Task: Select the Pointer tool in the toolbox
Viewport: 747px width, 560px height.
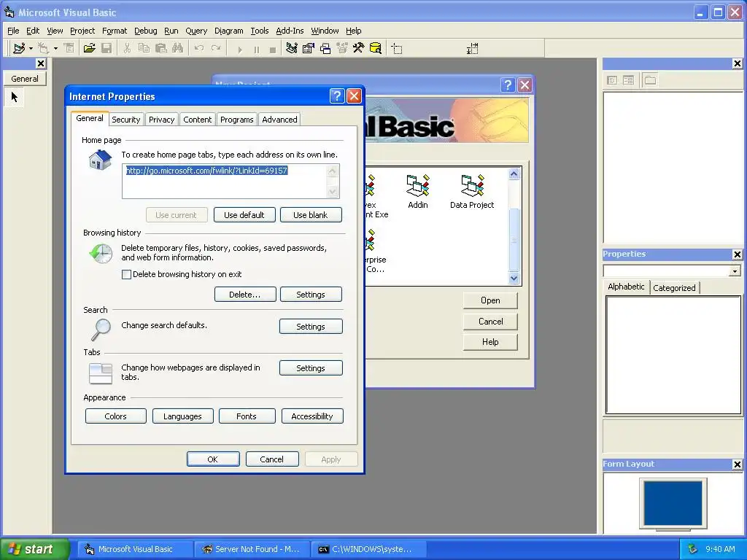Action: [15, 97]
